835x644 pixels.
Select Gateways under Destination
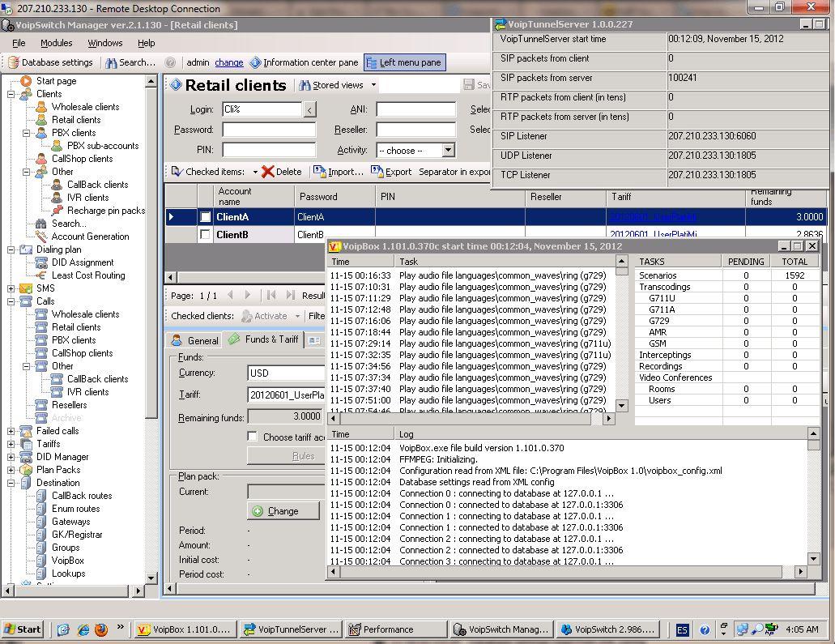point(70,522)
